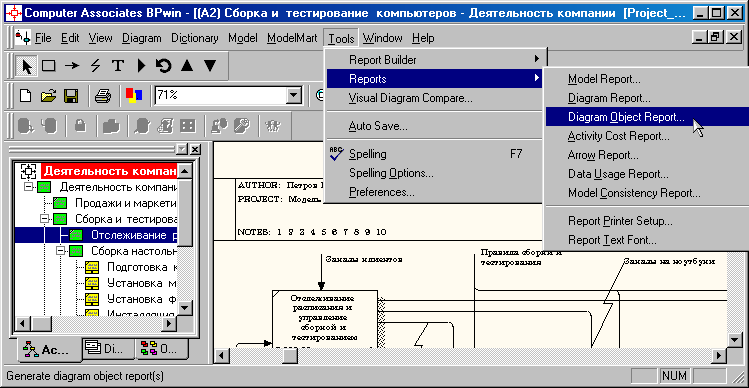Collapse Сборка настольных tree node
The image size is (749, 388).
(61, 251)
